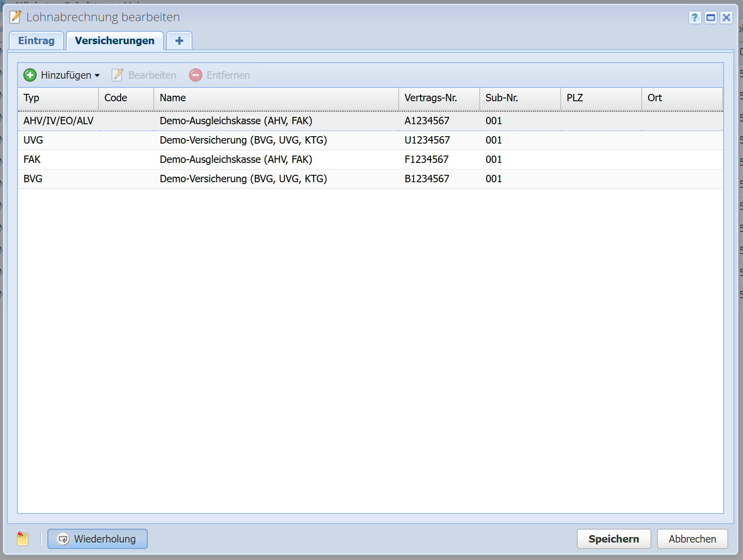Sort by the Typ column header
743x560 pixels.
tap(58, 98)
